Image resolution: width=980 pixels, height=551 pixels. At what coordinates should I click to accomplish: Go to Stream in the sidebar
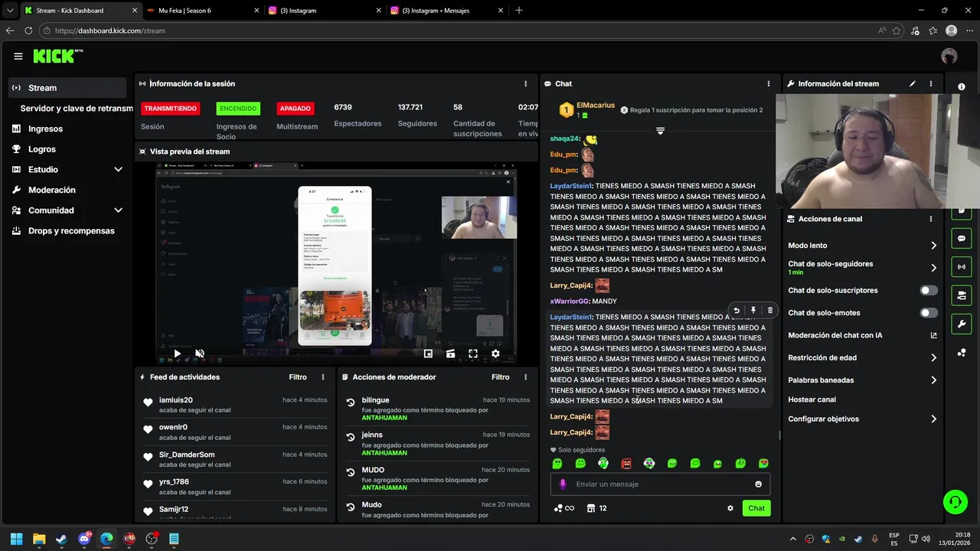tap(67, 88)
